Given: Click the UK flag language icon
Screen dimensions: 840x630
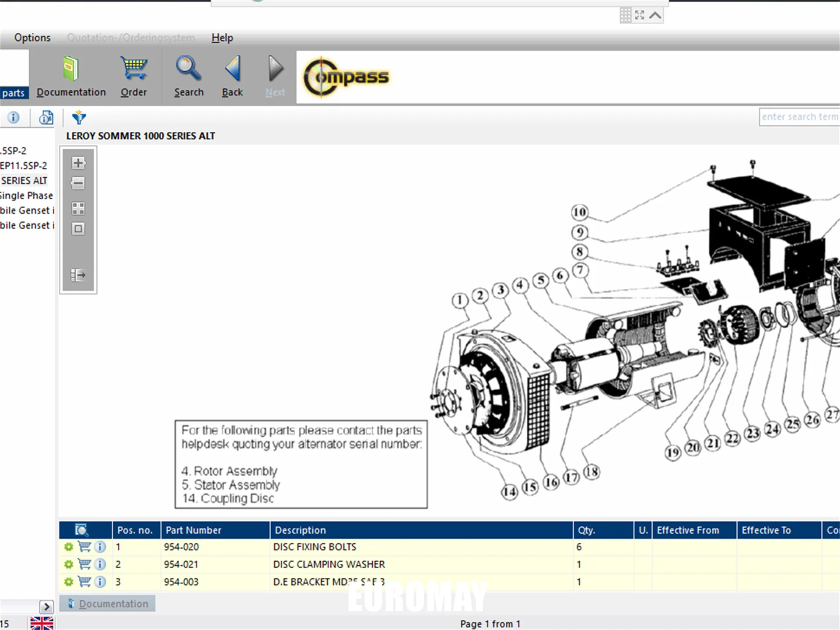Looking at the screenshot, I should [x=42, y=623].
